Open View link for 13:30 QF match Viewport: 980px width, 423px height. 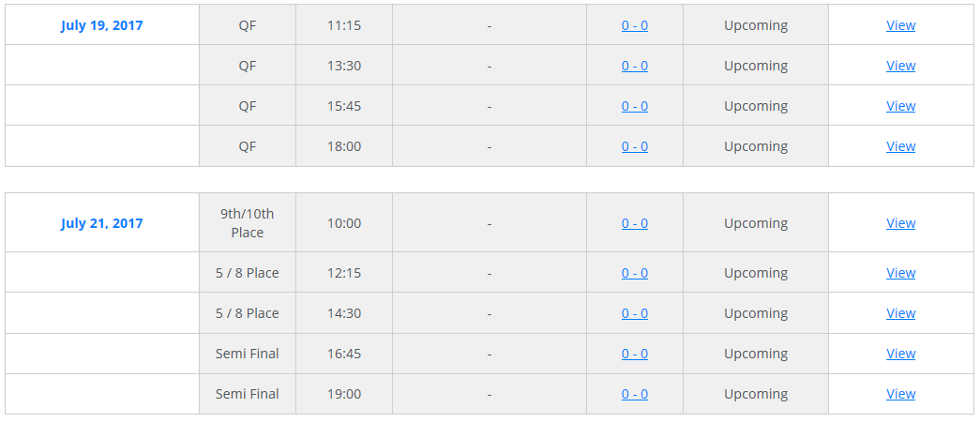900,66
